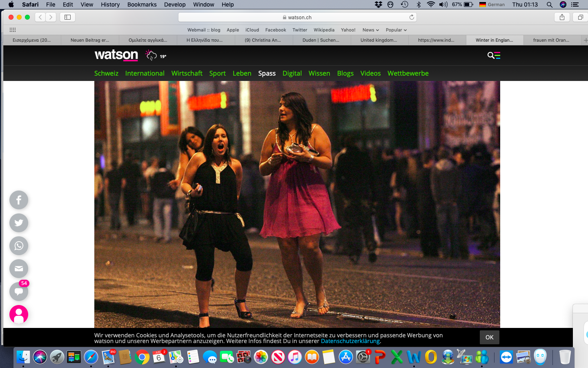The image size is (588, 368).
Task: Open the favorites grid icon
Action: [13, 30]
